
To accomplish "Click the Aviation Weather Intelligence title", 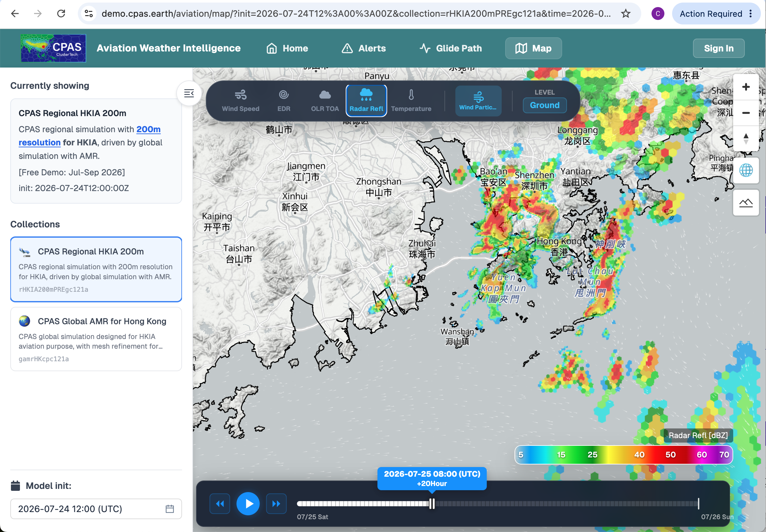I will (x=169, y=48).
